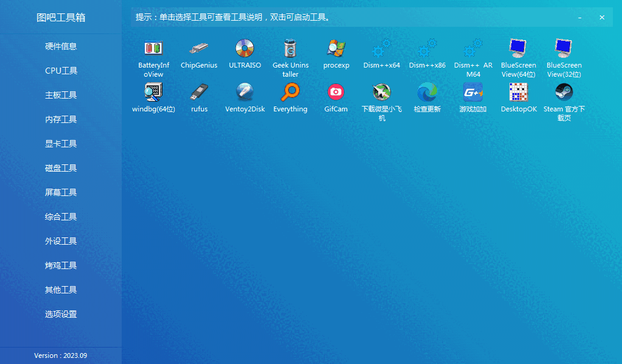Go to 选项设置 settings page

click(61, 314)
